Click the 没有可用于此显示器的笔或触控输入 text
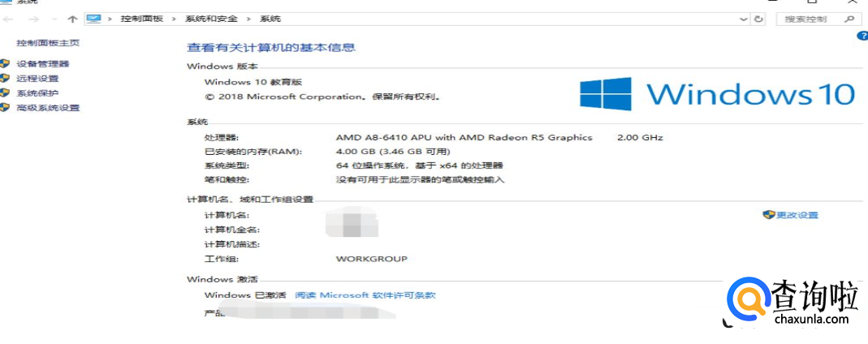Image resolution: width=868 pixels, height=344 pixels. [421, 180]
